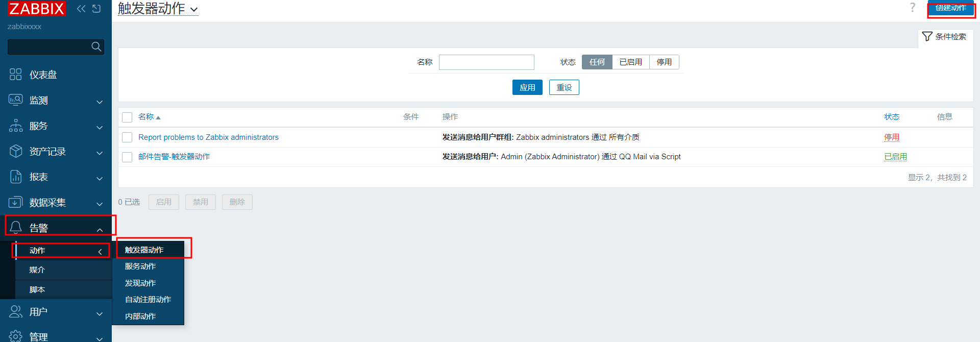
Task: Select 自动注册动作 in the submenu
Action: tap(148, 300)
